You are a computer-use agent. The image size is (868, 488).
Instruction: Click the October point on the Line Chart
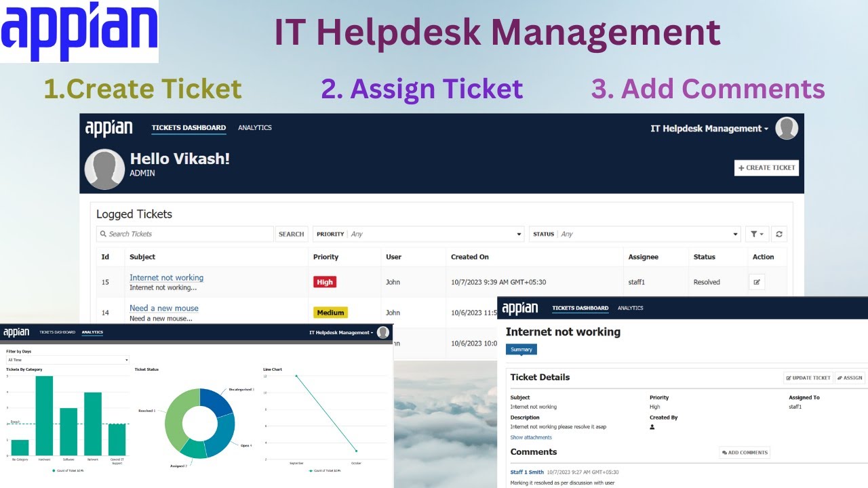coord(356,451)
